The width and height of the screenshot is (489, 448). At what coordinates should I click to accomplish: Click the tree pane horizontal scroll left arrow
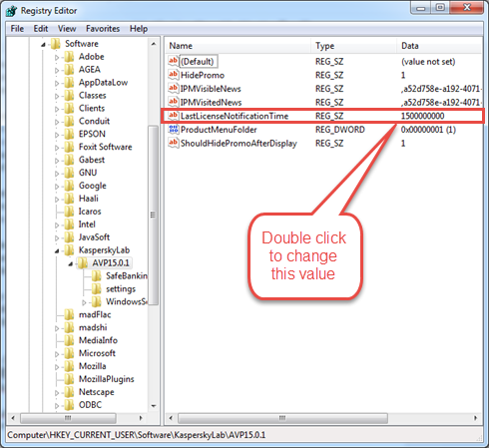(x=13, y=418)
